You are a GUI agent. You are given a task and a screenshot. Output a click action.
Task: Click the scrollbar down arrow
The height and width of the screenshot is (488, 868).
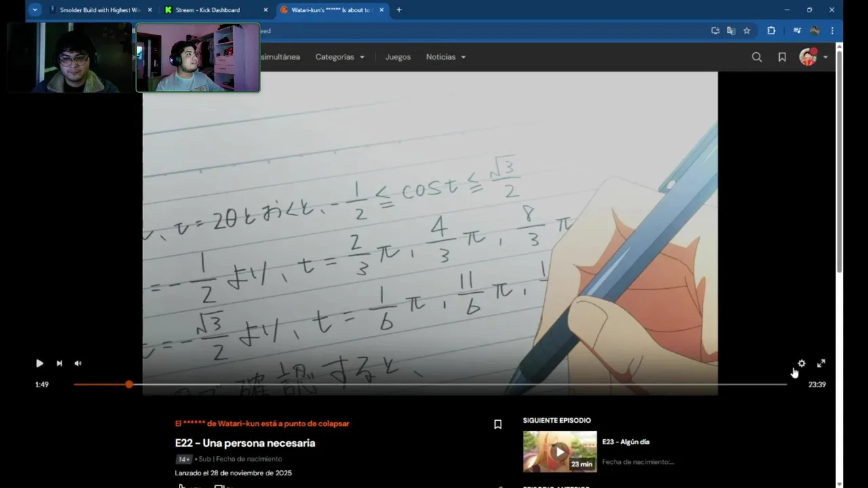tap(840, 484)
